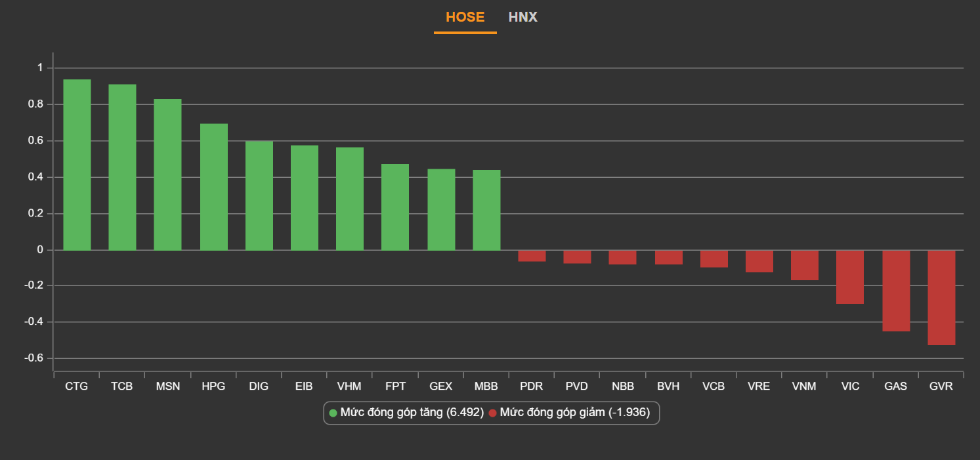Click the EIB axis label
Screen dimensions: 980x460
[x=304, y=387]
